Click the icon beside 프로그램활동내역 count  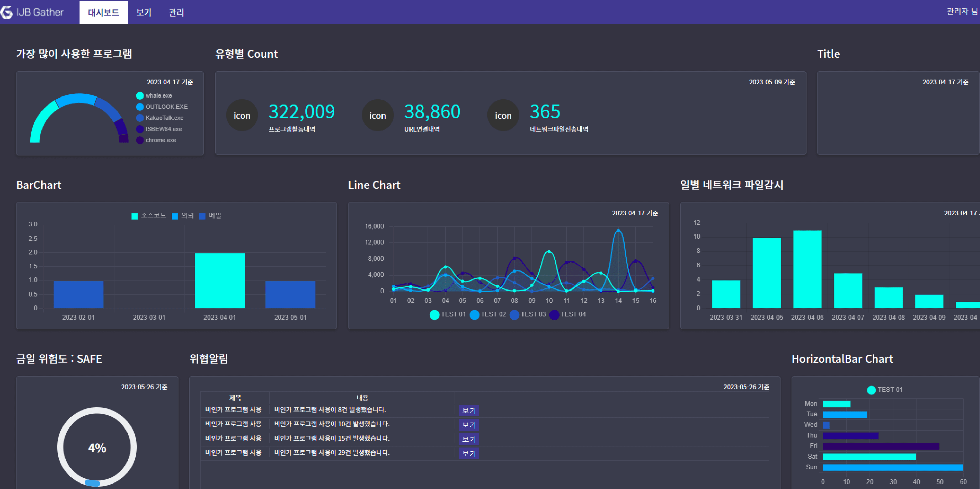coord(242,115)
